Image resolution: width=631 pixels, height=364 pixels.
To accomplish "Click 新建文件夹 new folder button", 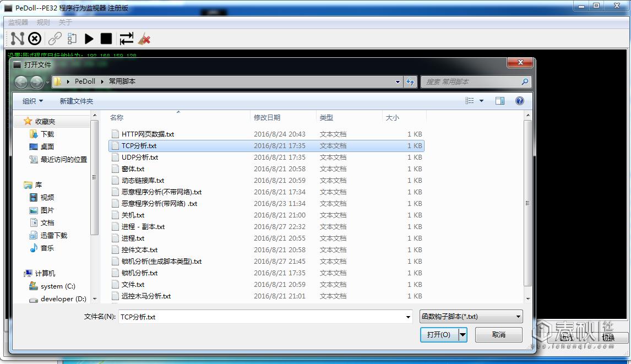I will point(77,101).
